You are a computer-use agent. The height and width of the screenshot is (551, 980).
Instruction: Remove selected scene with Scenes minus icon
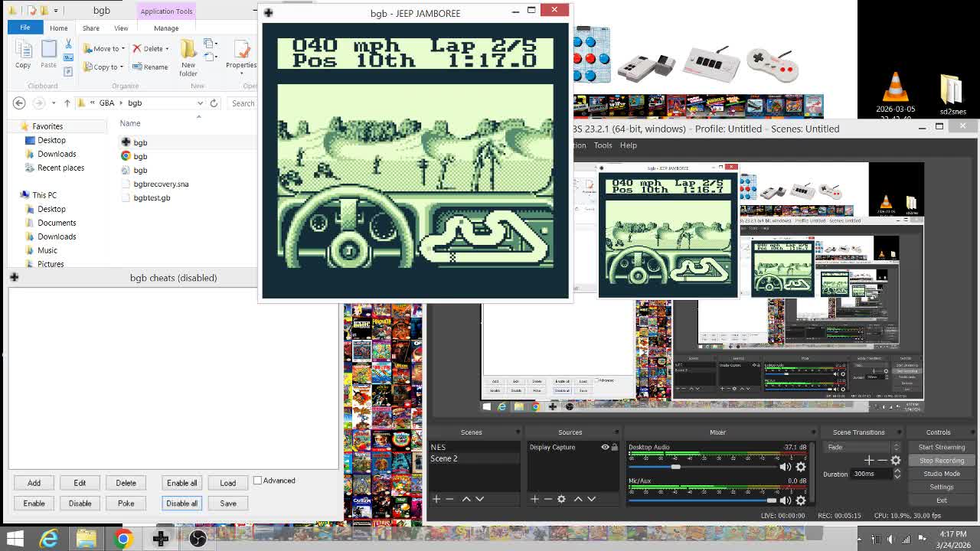click(x=449, y=499)
